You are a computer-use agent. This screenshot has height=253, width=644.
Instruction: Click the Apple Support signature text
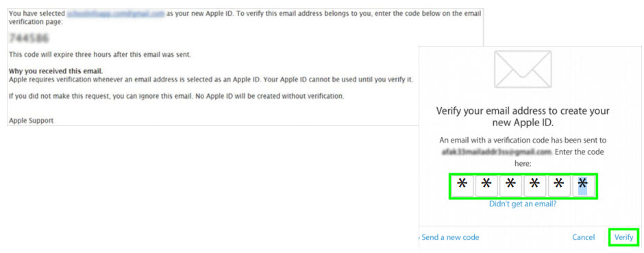click(x=32, y=121)
